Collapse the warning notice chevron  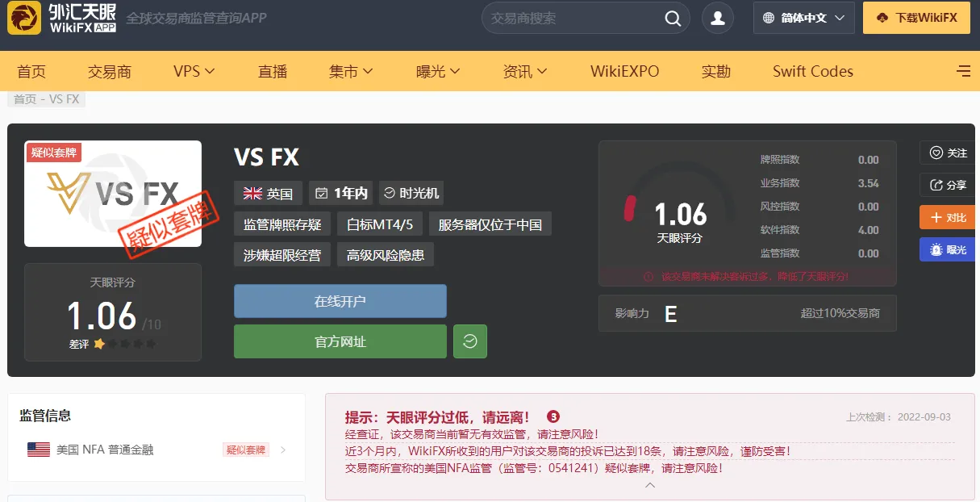pyautogui.click(x=650, y=485)
